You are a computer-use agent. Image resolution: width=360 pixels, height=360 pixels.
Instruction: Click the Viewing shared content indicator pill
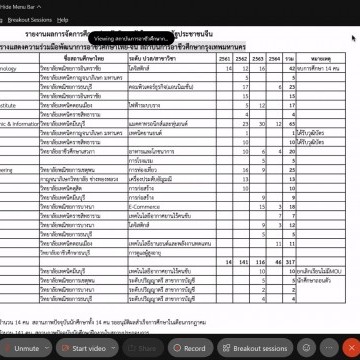[131, 39]
